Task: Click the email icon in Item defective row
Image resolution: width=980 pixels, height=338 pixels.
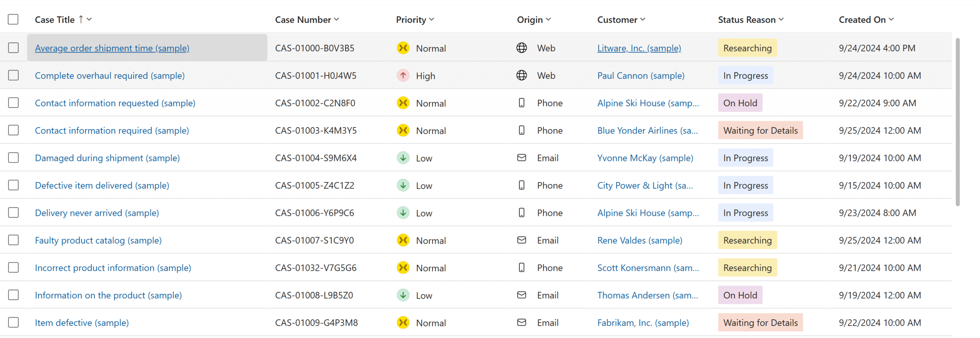Action: point(521,323)
